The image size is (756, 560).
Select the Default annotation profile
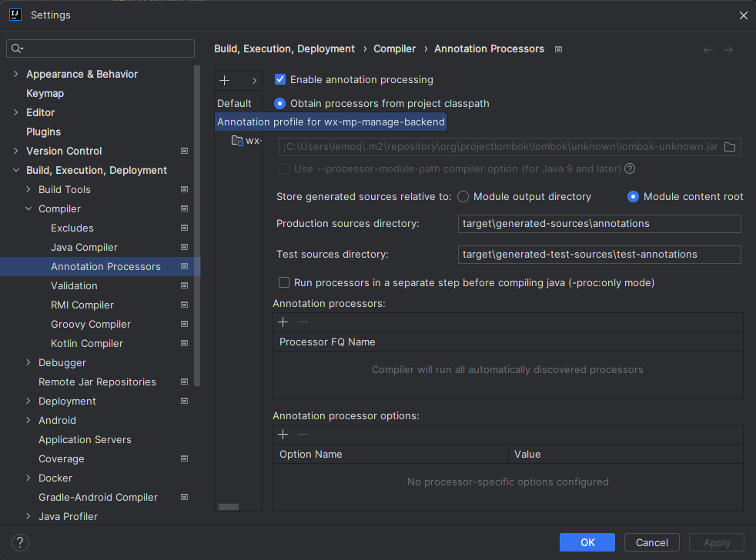click(234, 104)
